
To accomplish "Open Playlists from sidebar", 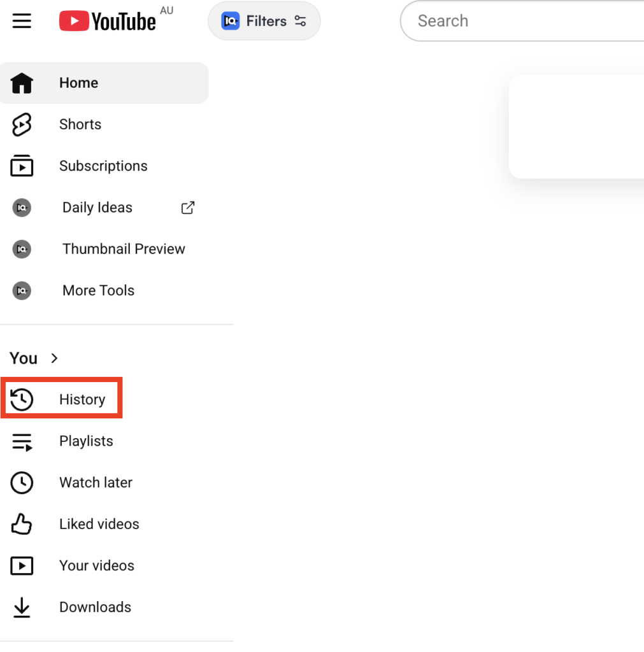I will pos(86,441).
